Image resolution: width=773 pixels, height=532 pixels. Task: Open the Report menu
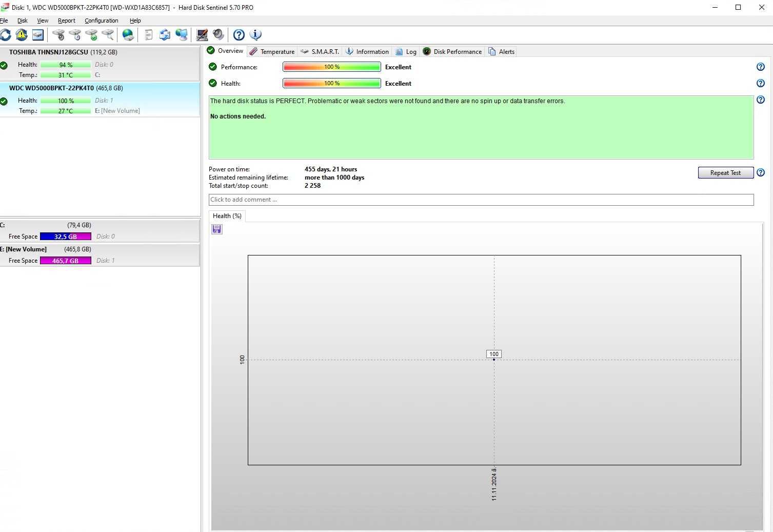[x=67, y=21]
